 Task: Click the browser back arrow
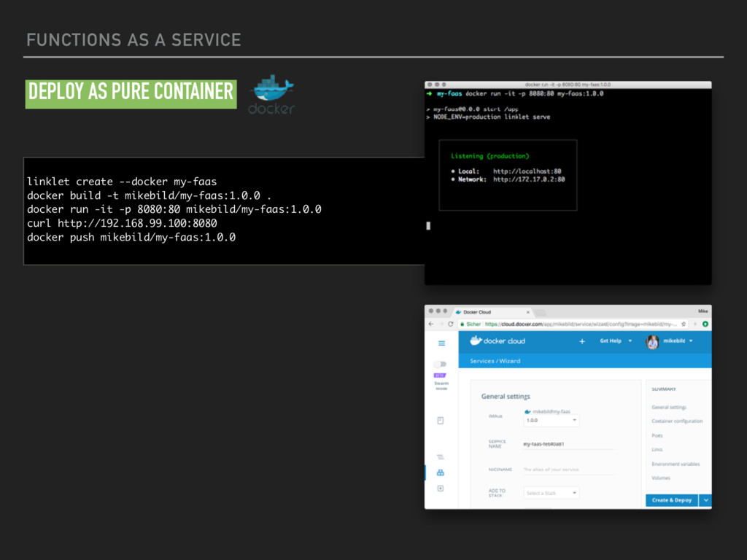click(431, 324)
